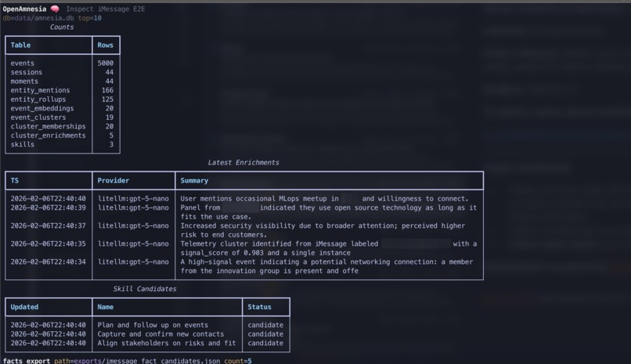This screenshot has width=631, height=364.
Task: Click the 'skills' row name
Action: pyautogui.click(x=23, y=144)
